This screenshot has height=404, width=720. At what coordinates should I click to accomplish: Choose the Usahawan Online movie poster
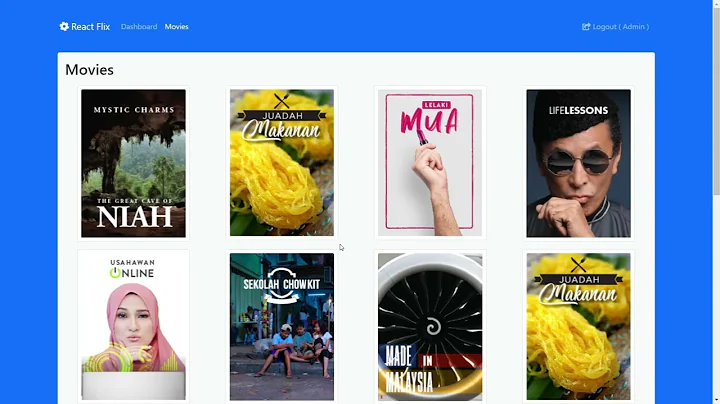pos(134,326)
